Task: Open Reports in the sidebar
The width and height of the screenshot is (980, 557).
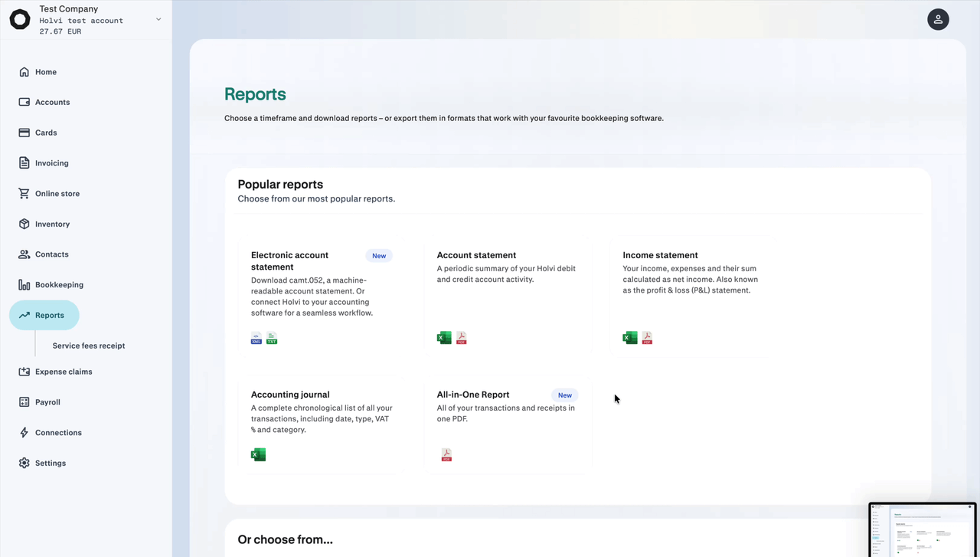Action: pyautogui.click(x=44, y=316)
